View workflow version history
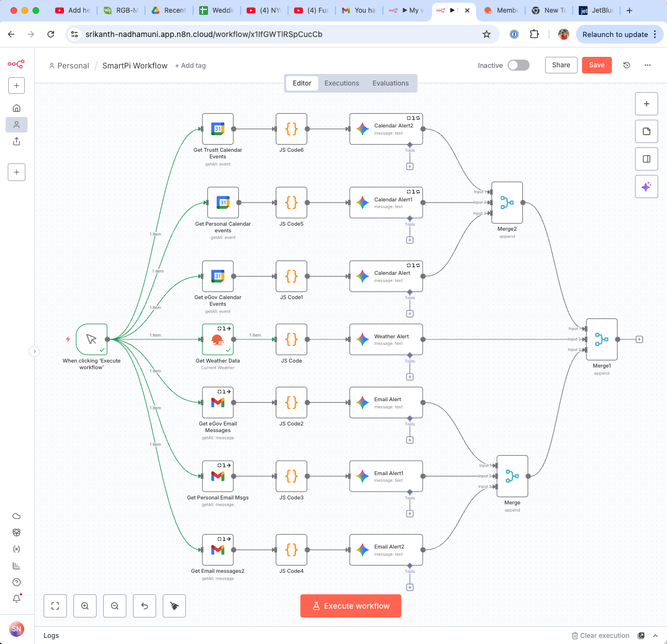The image size is (667, 644). click(x=626, y=65)
